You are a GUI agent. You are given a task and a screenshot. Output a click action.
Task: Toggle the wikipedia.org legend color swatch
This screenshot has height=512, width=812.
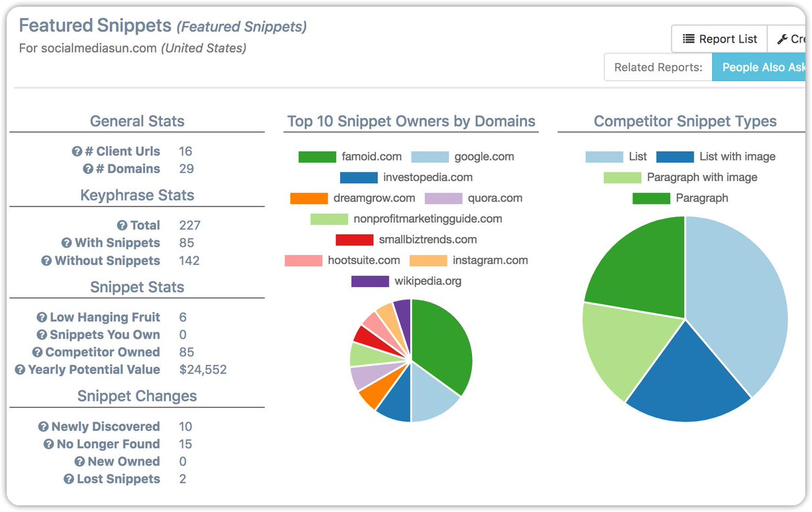[370, 281]
